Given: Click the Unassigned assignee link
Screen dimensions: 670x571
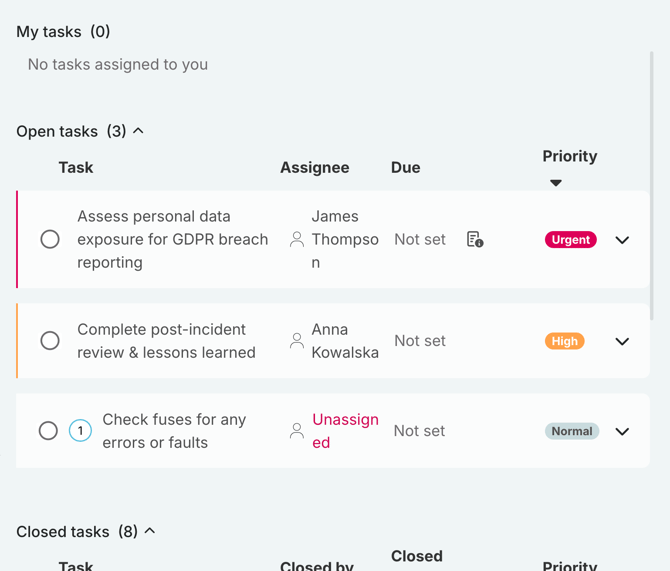Looking at the screenshot, I should (x=345, y=431).
